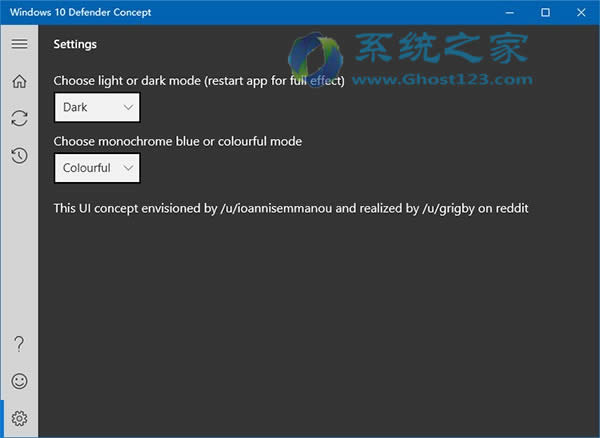Open the Update refresh icon in sidebar
600x438 pixels.
(19, 118)
